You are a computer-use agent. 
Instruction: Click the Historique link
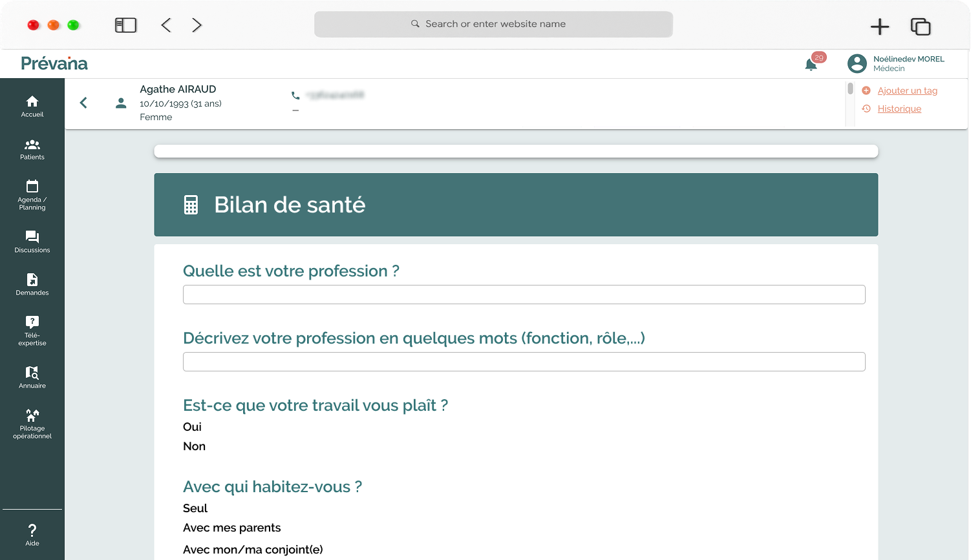[x=899, y=109]
